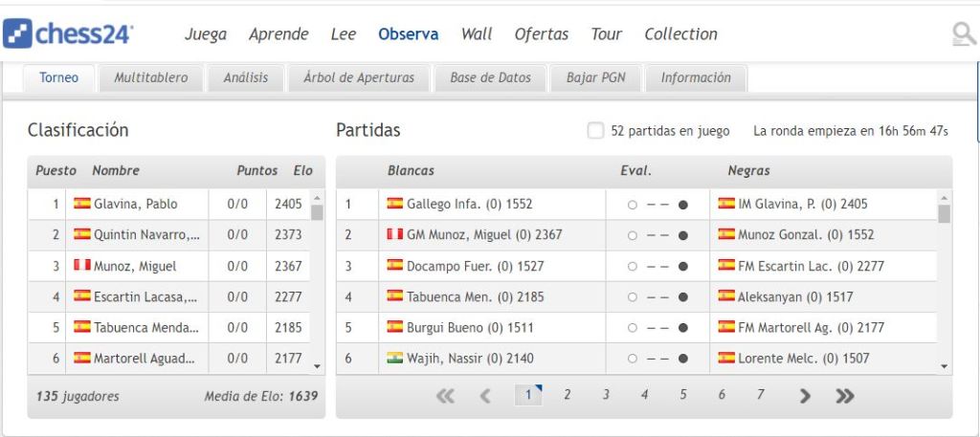Go back with previous page arrow

pyautogui.click(x=485, y=396)
